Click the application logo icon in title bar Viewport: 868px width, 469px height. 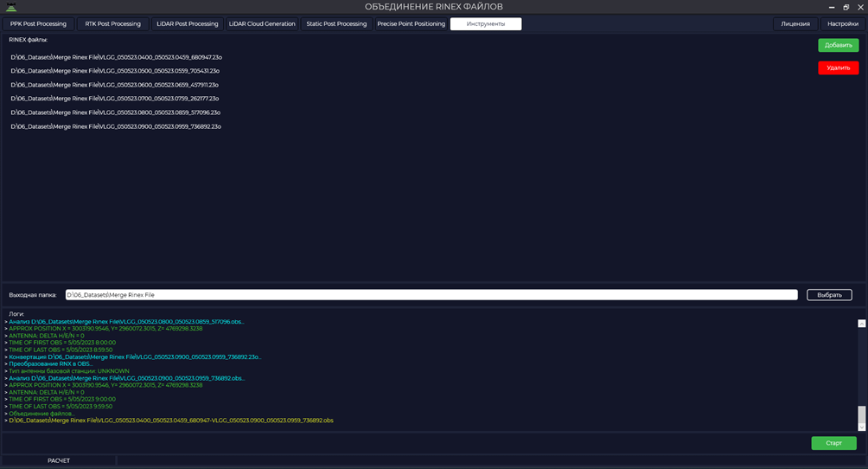coord(11,7)
